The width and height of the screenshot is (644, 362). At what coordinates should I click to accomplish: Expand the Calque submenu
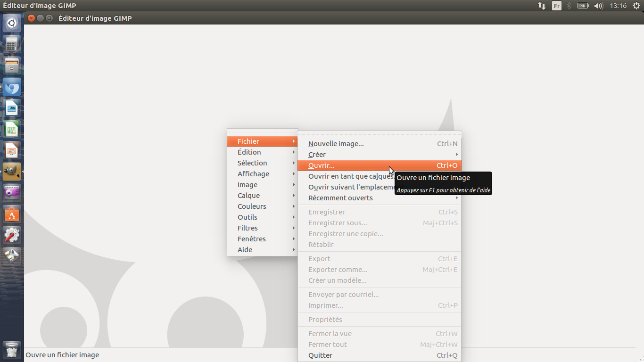(x=262, y=196)
